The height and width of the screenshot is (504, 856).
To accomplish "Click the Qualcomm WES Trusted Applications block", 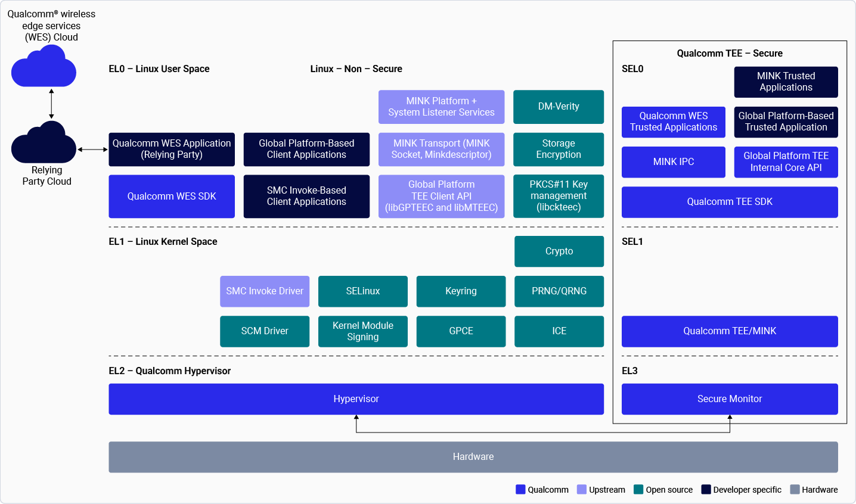I will 674,122.
